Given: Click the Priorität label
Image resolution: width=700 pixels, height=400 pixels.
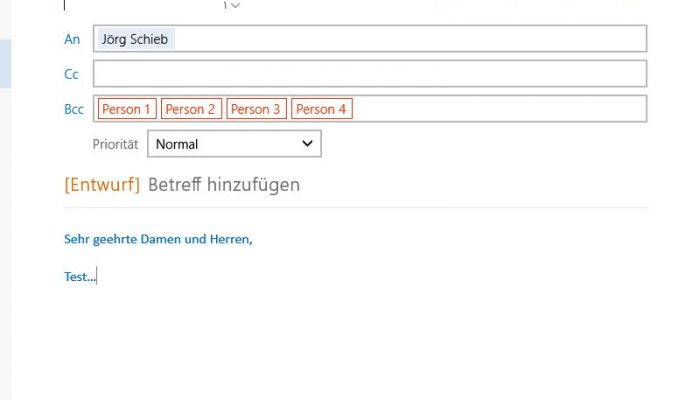Looking at the screenshot, I should pyautogui.click(x=115, y=144).
